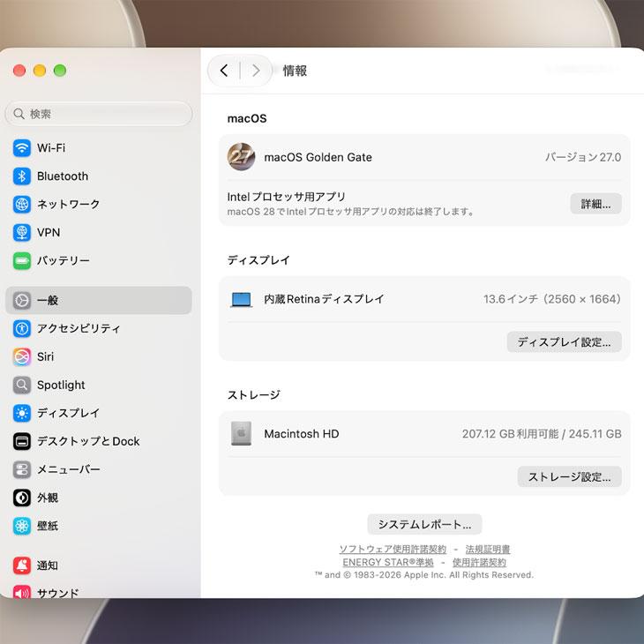Click the ディスプレイ sun icon in sidebar
This screenshot has height=644, width=644.
tap(22, 413)
